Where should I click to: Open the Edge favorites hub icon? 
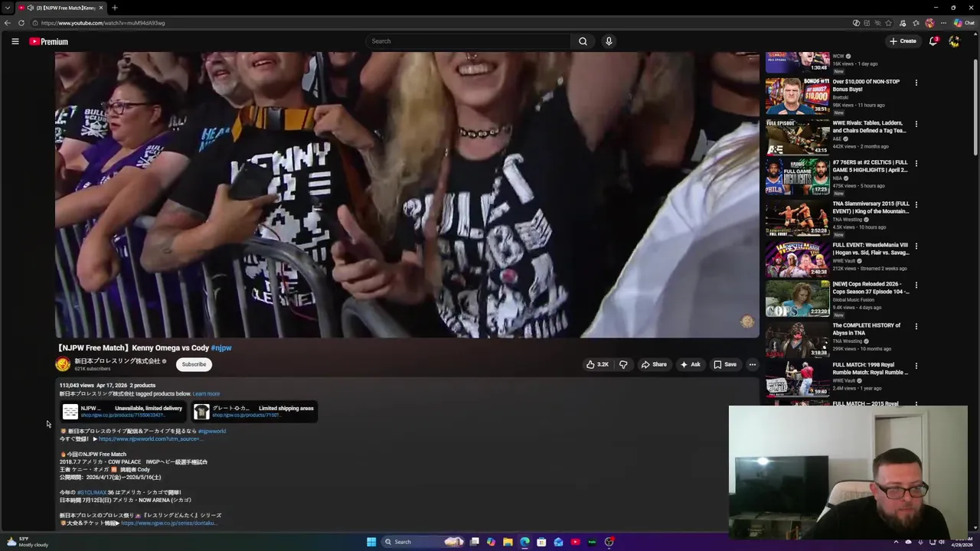coord(916,23)
